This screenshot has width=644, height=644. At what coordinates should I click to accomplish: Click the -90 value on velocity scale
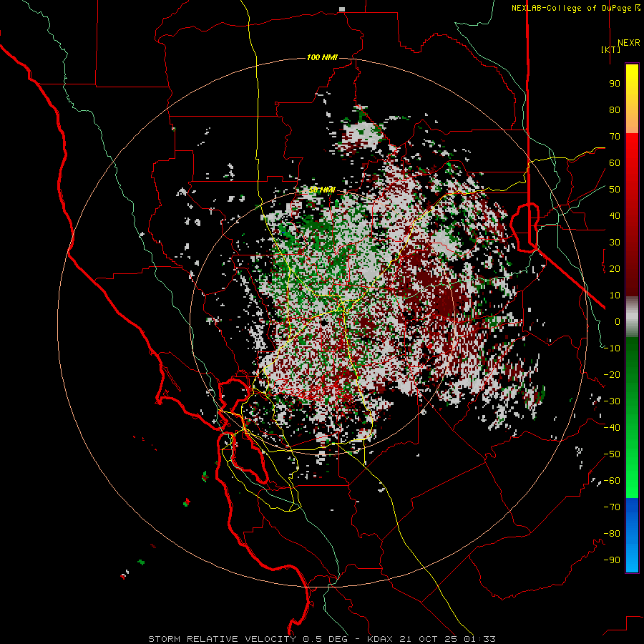tap(612, 560)
